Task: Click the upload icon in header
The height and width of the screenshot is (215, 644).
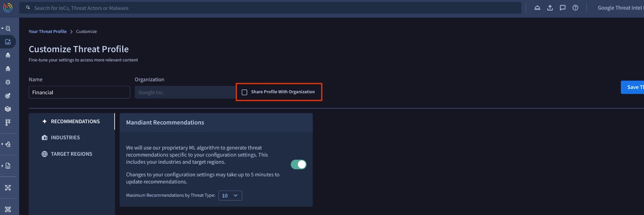Action: [550, 8]
